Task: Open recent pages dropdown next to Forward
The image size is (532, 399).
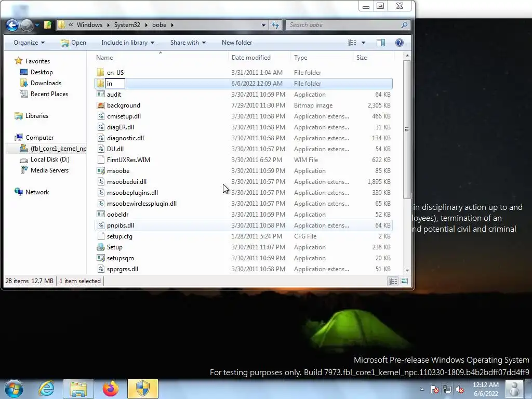Action: click(37, 25)
